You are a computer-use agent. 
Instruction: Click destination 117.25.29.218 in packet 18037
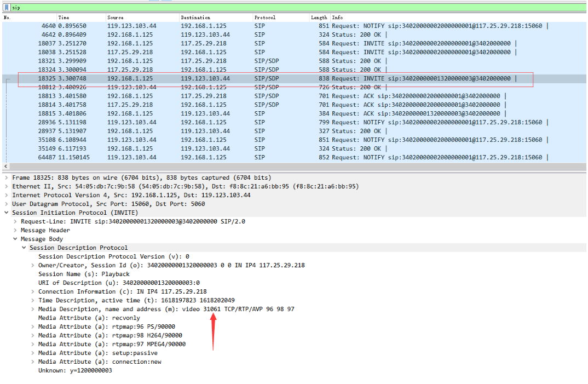point(204,43)
